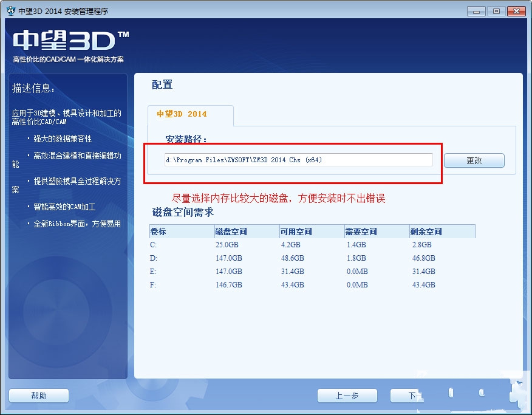Select the C: drive row label

click(154, 245)
